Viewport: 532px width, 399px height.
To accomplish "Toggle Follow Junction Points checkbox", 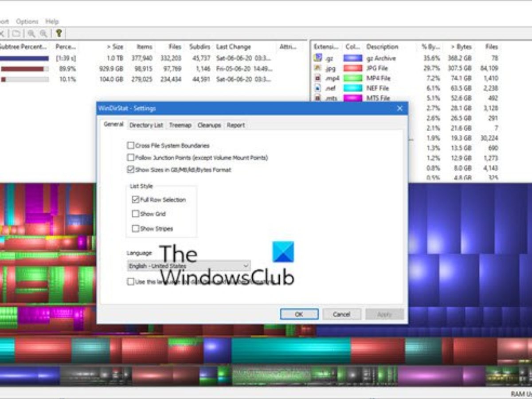I will tap(130, 157).
